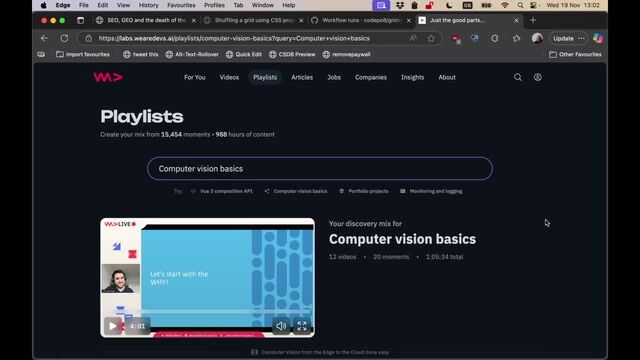Click the removepaywall bookmark
The height and width of the screenshot is (360, 640).
click(346, 54)
